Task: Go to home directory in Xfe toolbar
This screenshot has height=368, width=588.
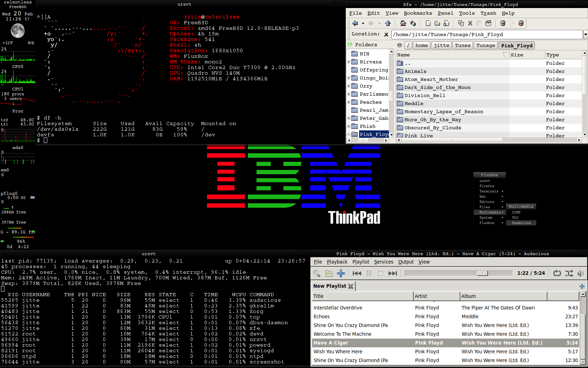Action: (403, 23)
